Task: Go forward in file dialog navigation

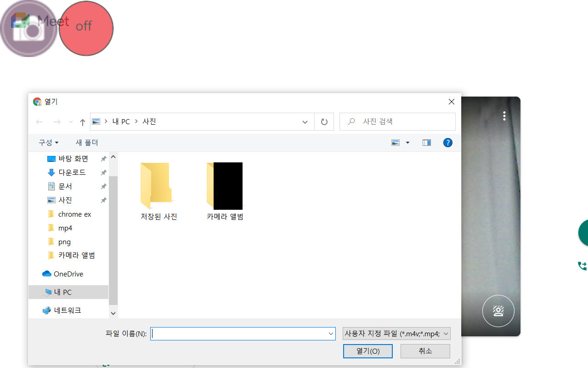Action: [57, 122]
